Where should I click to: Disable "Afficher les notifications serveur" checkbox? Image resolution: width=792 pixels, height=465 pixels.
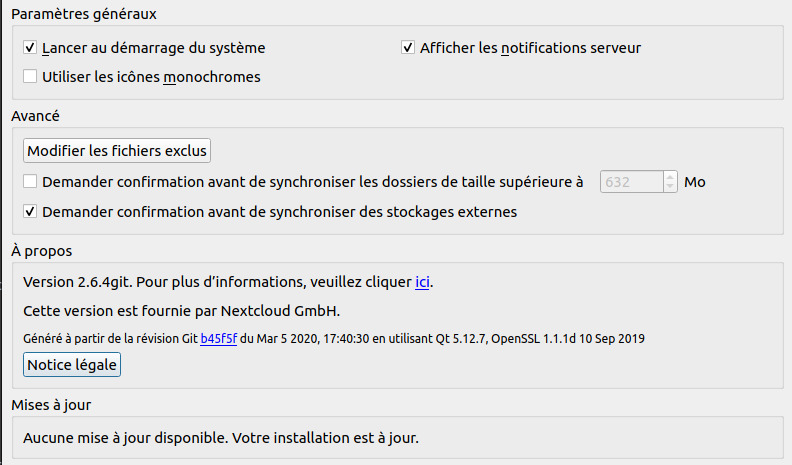point(408,48)
